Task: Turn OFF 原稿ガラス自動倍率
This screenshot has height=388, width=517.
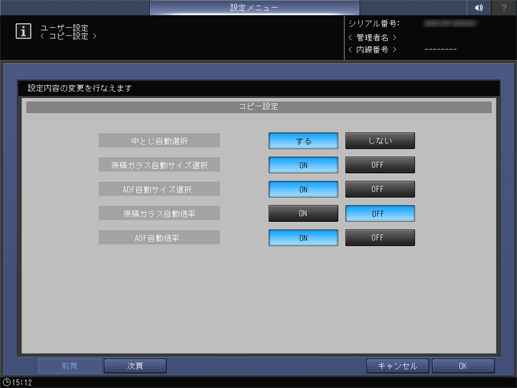Action: pos(380,213)
